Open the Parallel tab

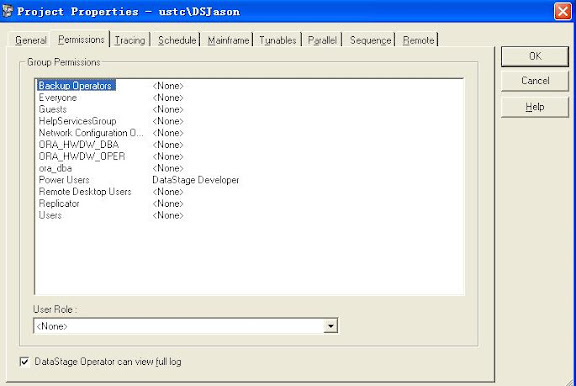tap(322, 40)
